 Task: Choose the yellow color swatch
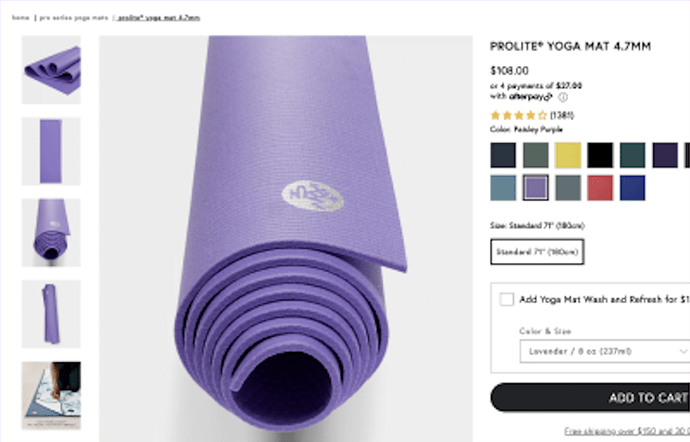(568, 155)
